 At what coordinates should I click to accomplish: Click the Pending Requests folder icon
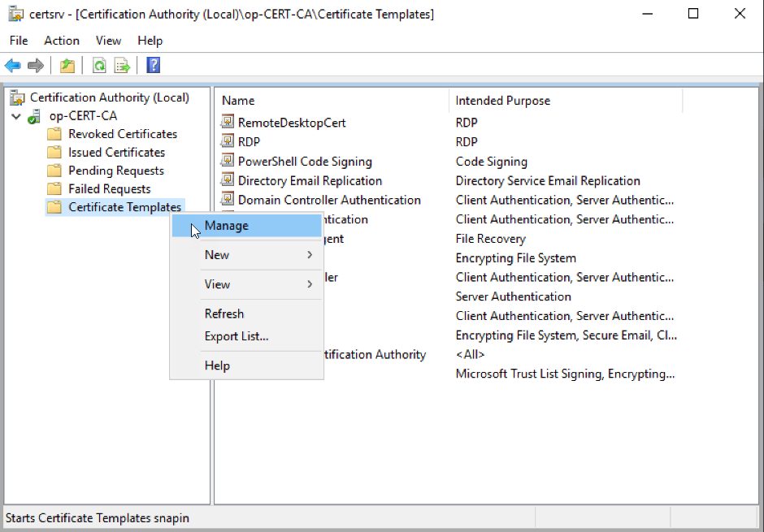coord(54,171)
